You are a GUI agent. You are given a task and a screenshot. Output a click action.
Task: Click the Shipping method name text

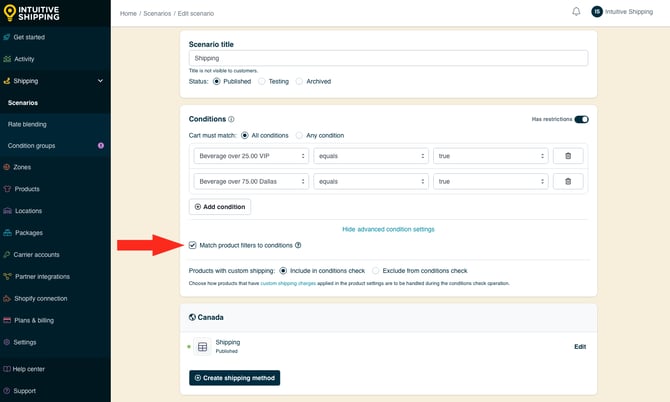(x=228, y=342)
